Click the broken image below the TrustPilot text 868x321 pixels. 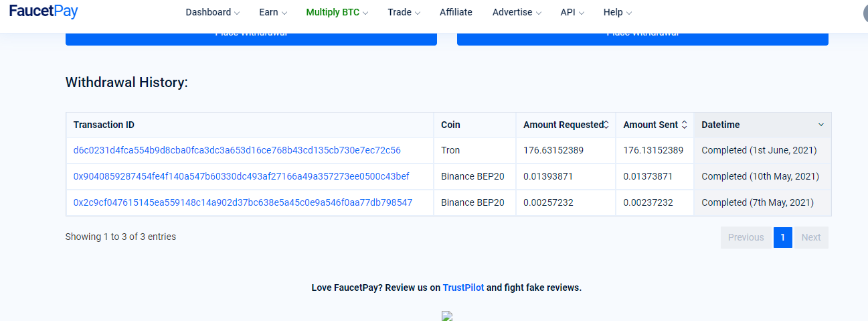coord(447,316)
